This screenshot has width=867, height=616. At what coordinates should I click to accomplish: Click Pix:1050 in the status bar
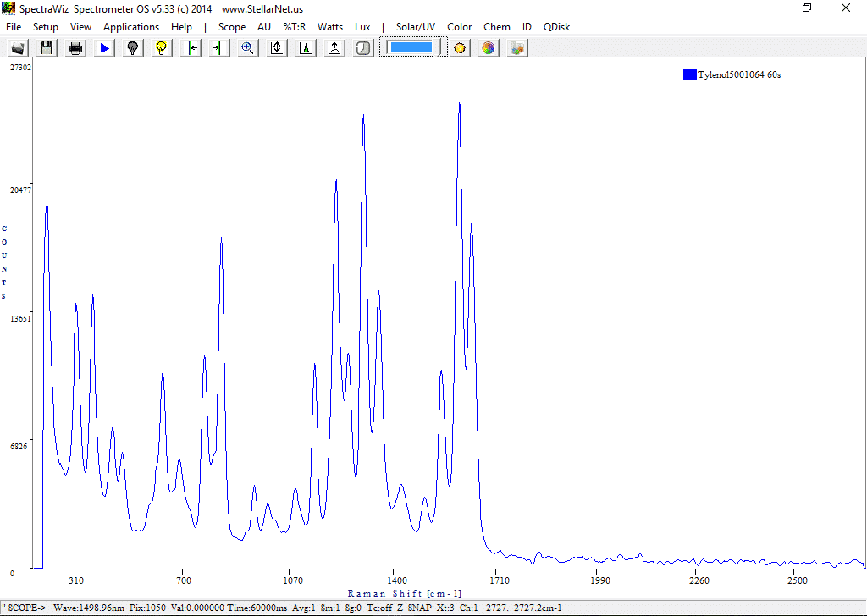pos(147,608)
